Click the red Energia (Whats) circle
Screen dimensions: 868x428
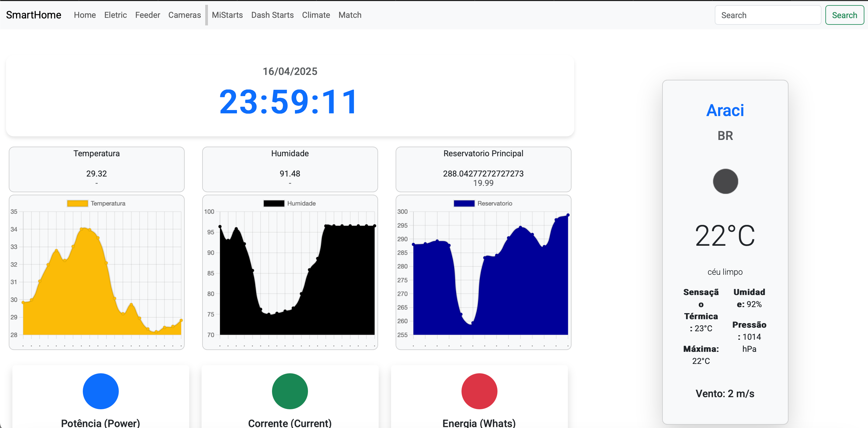pyautogui.click(x=479, y=391)
